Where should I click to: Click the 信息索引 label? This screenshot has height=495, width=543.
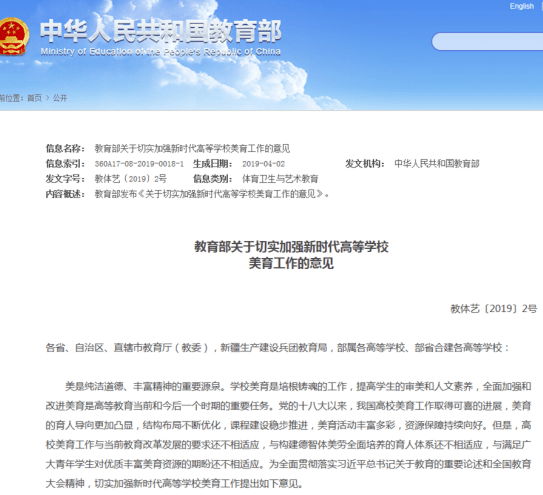65,163
